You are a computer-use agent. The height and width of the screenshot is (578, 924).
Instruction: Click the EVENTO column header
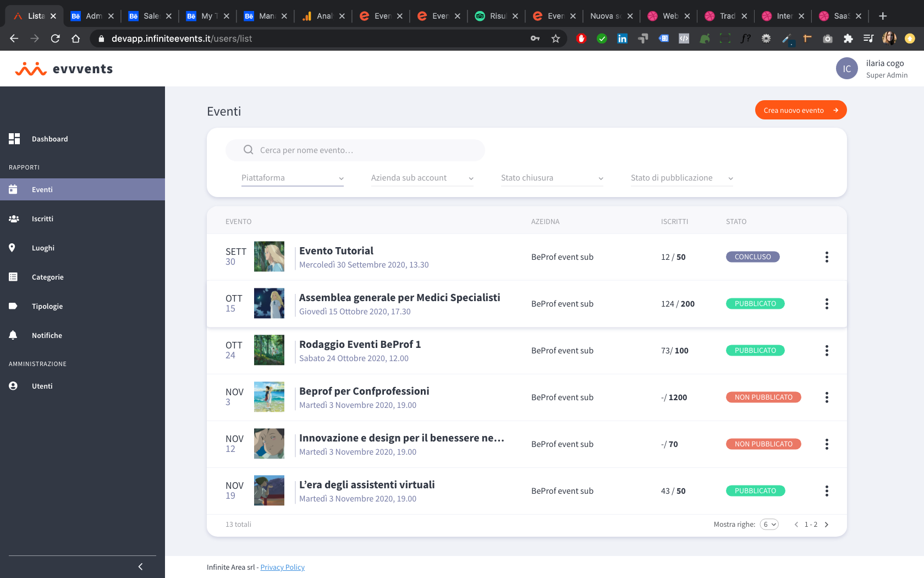pyautogui.click(x=238, y=222)
